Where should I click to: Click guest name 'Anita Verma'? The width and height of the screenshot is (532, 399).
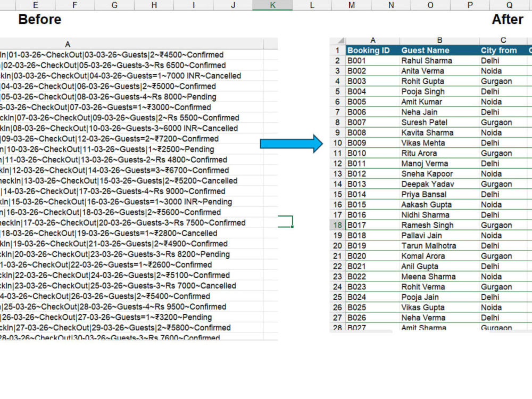439,71
